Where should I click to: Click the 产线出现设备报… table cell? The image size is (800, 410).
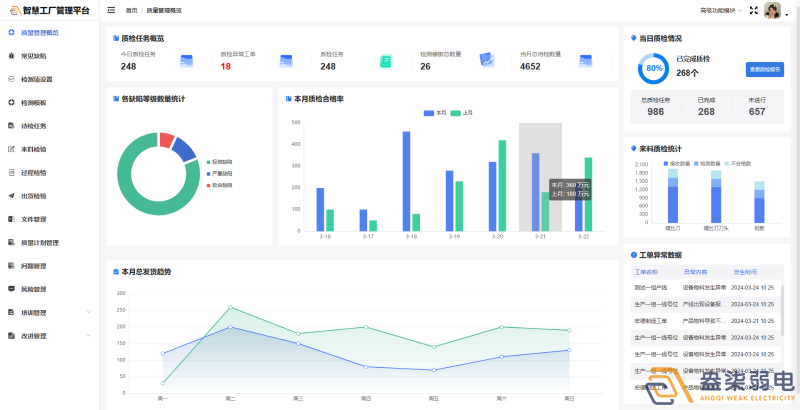pos(704,304)
